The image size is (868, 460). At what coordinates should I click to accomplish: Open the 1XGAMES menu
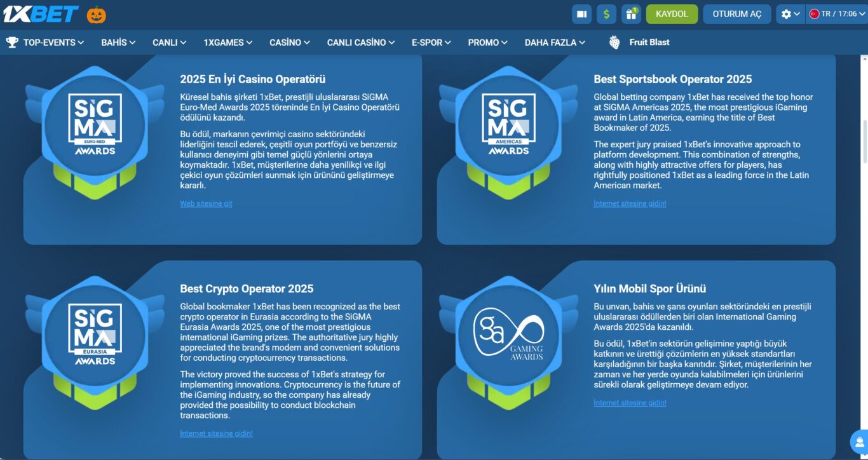pyautogui.click(x=228, y=43)
